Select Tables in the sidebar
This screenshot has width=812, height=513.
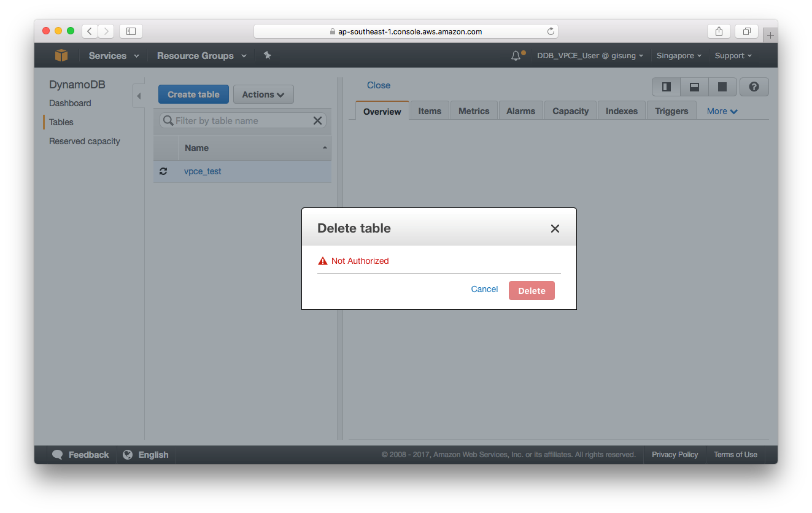click(x=61, y=122)
